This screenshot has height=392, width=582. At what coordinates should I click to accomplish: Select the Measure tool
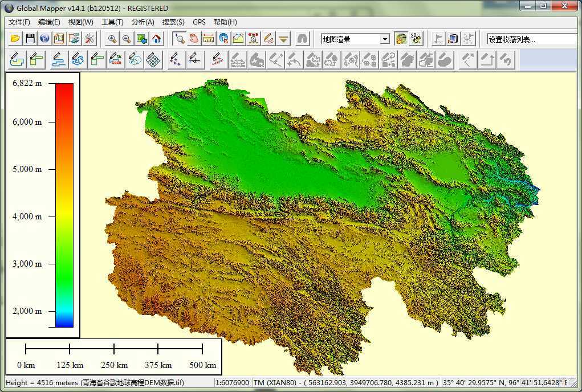pos(207,39)
